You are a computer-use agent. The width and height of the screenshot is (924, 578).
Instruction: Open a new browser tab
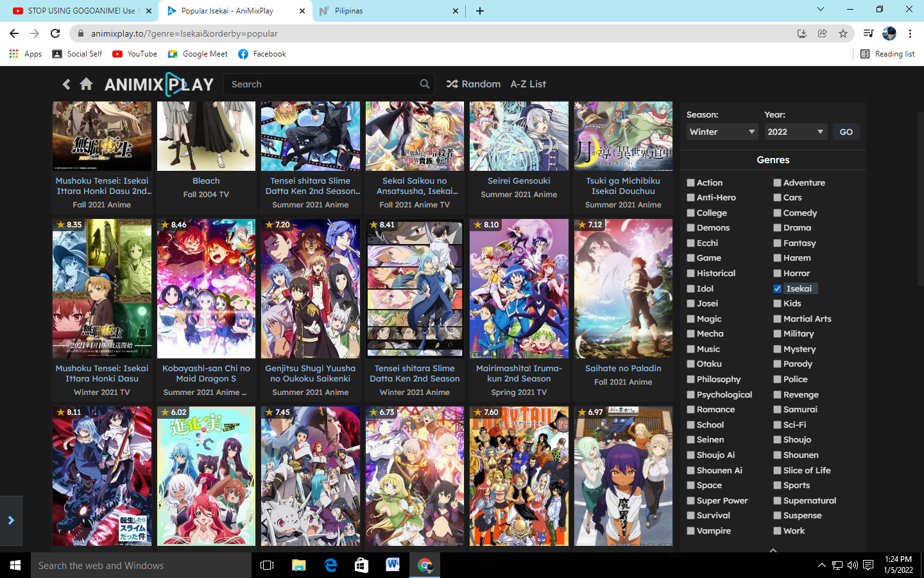point(480,11)
